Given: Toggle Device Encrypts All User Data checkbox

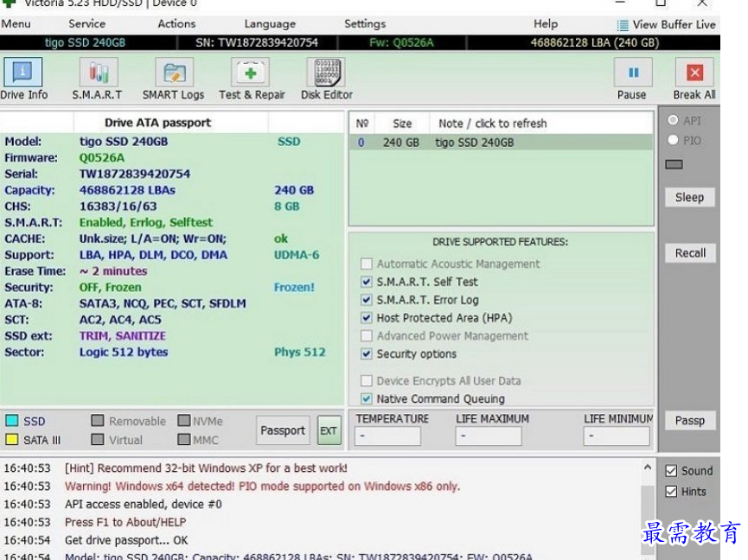Looking at the screenshot, I should (367, 381).
